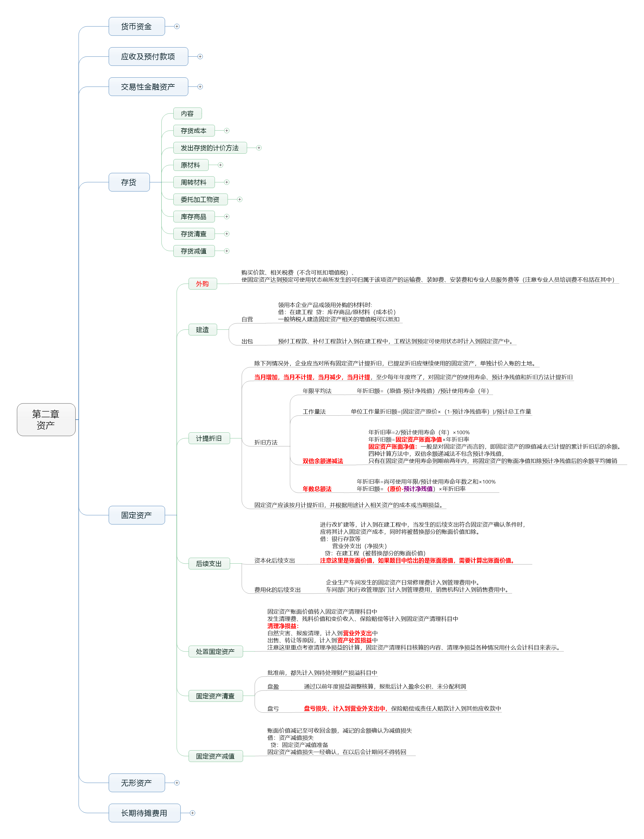
Task: Expand the 长期待摊费用 plus icon
Action: pyautogui.click(x=192, y=813)
